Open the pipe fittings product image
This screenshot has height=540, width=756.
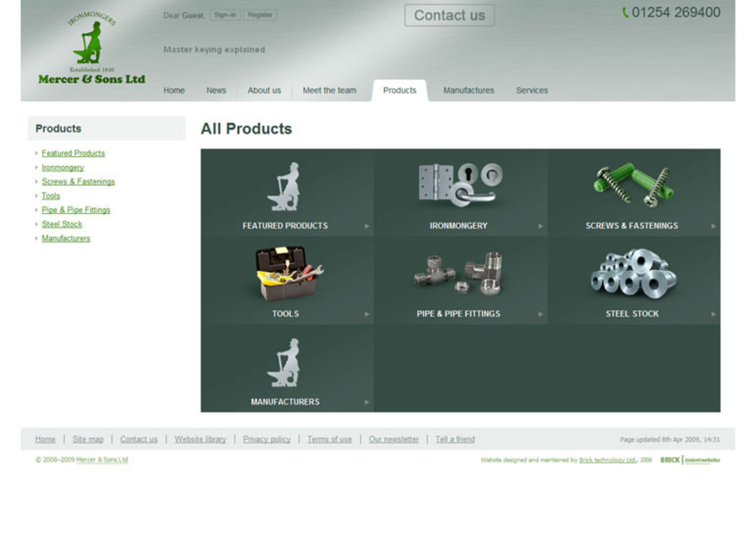pyautogui.click(x=459, y=273)
